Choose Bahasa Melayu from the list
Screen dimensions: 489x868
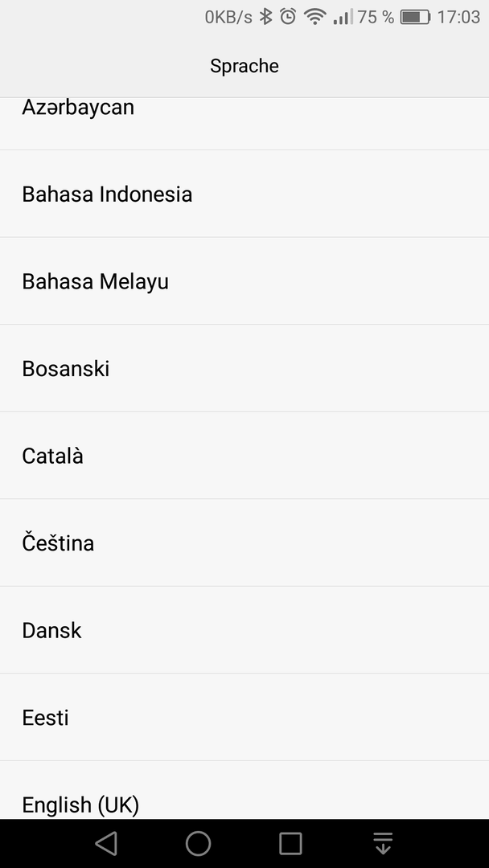(x=244, y=281)
